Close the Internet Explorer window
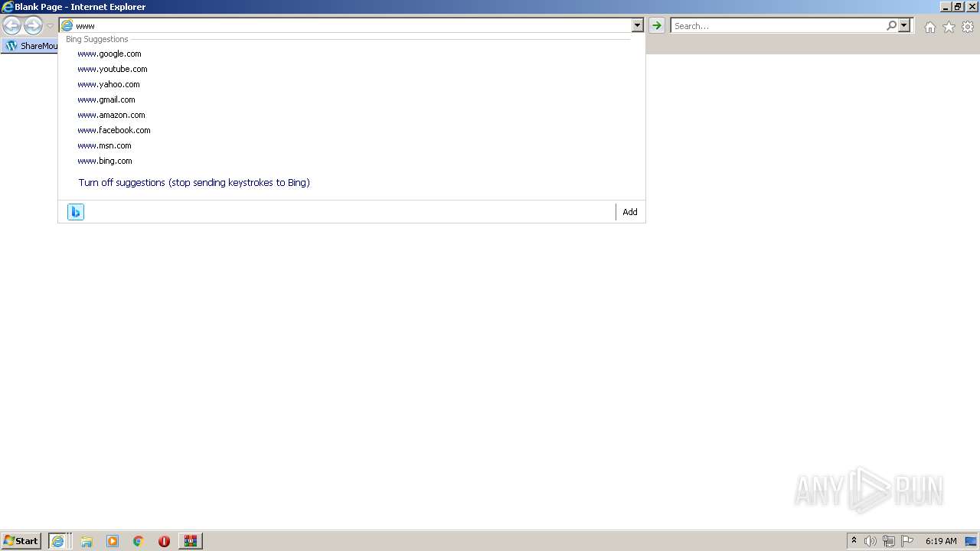This screenshot has width=980, height=551. 972,7
